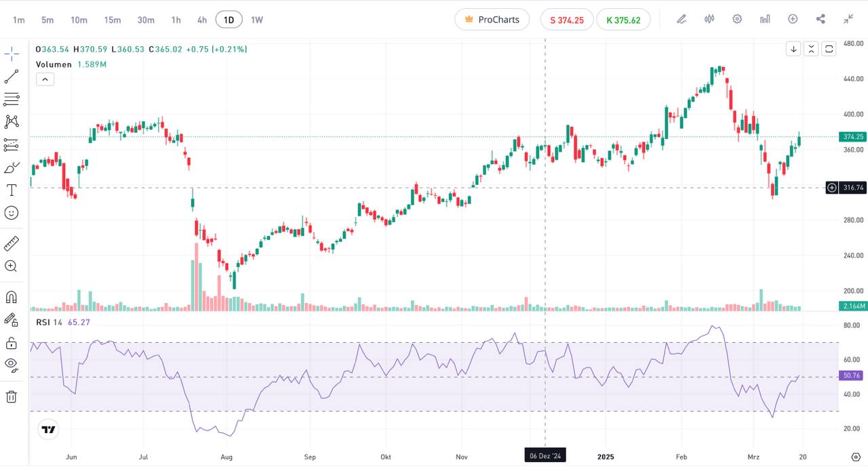The image size is (868, 471).
Task: Collapse pane with the down arrow
Action: tap(793, 49)
